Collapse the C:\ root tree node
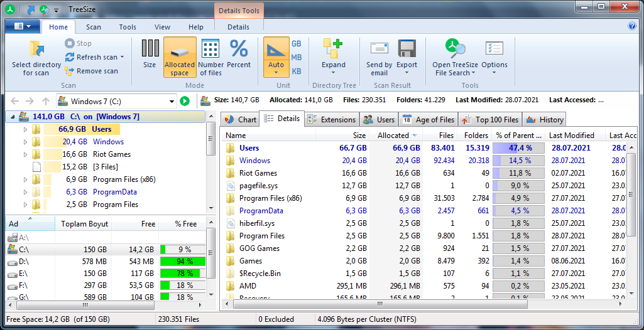 [x=12, y=117]
